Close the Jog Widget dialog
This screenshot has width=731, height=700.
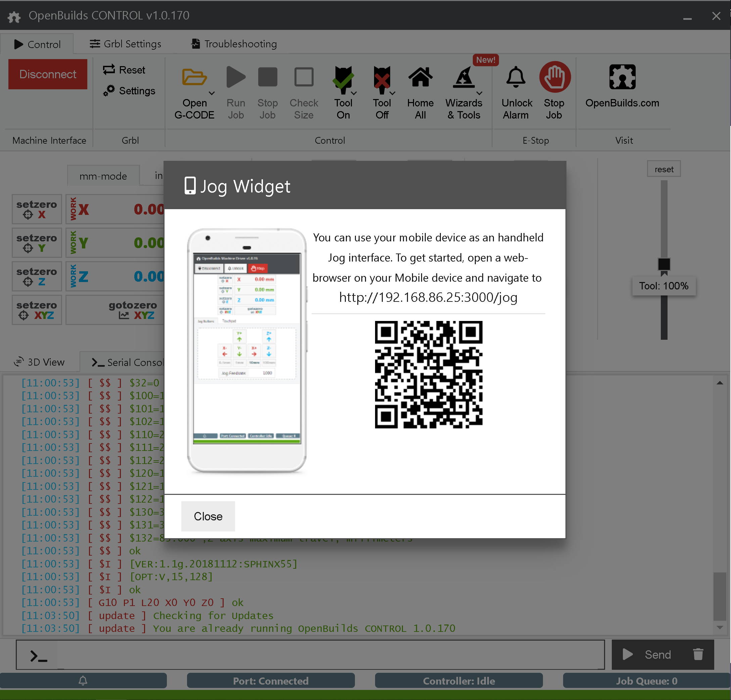[x=208, y=516]
